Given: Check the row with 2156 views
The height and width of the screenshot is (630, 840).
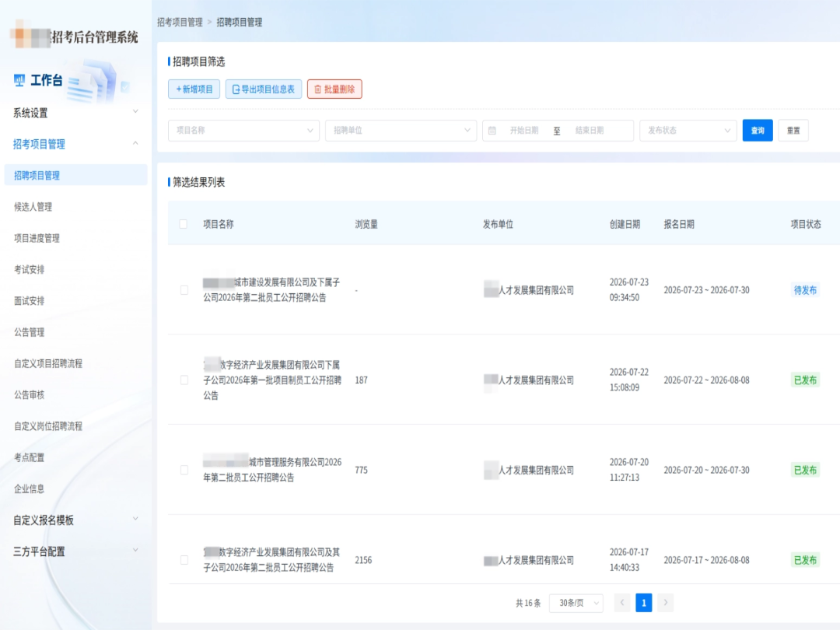Looking at the screenshot, I should 184,560.
